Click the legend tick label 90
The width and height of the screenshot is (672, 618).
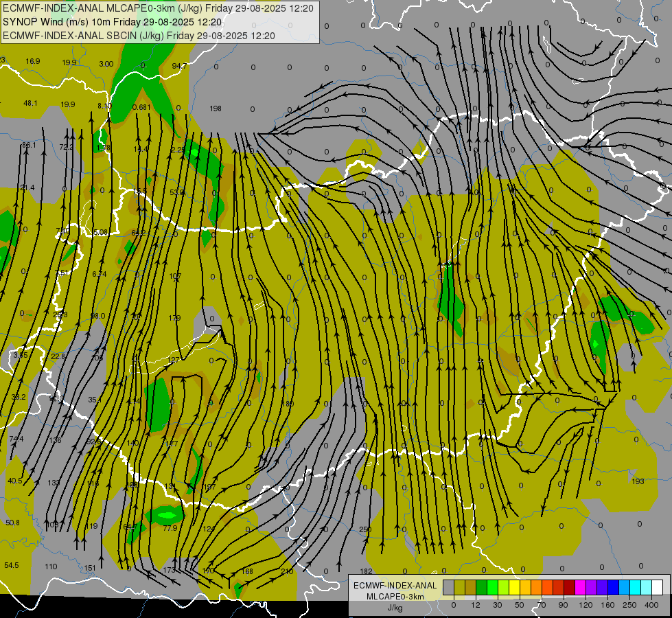[x=563, y=605]
